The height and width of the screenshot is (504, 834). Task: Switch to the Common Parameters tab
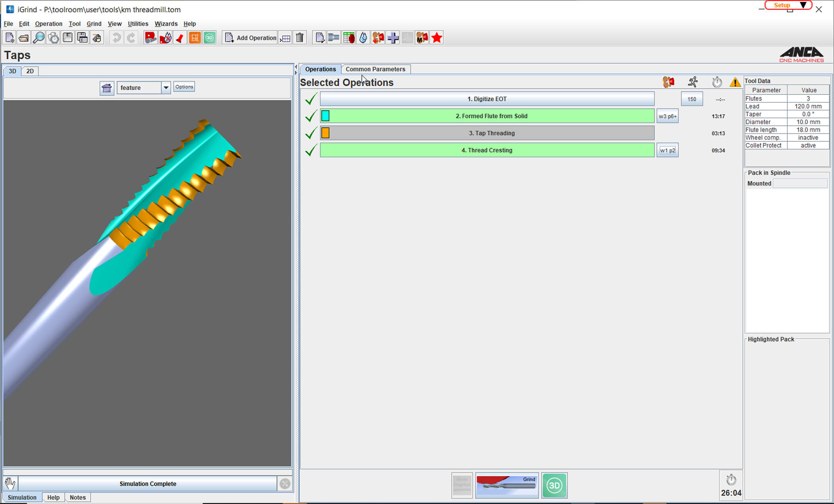[375, 69]
